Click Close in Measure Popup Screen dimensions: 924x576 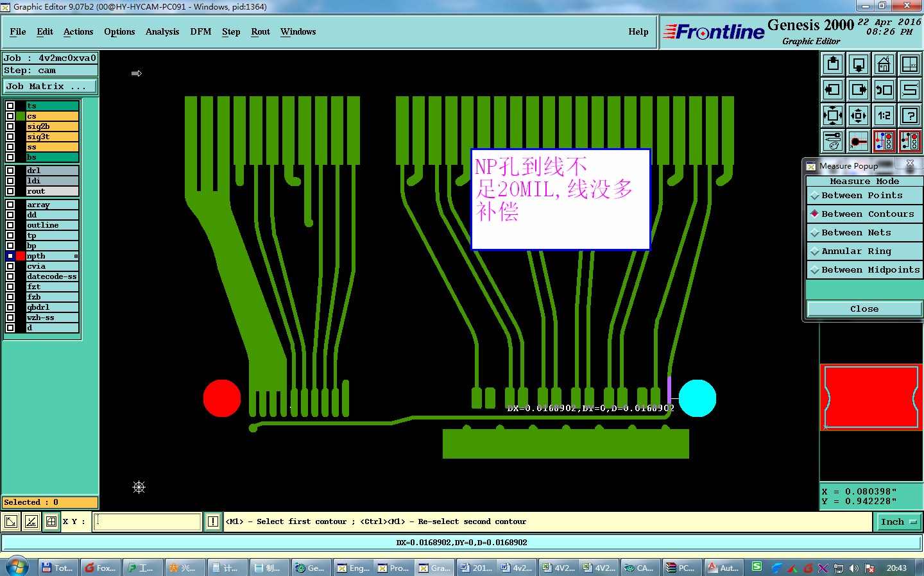click(x=864, y=309)
